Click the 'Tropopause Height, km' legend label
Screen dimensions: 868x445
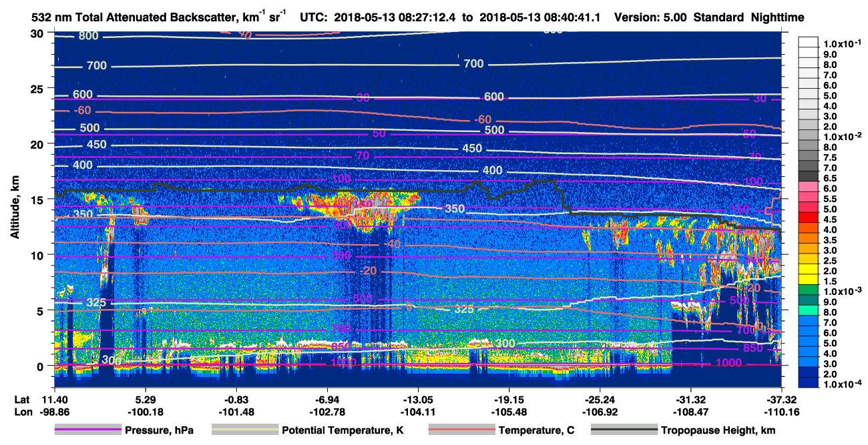pyautogui.click(x=718, y=430)
